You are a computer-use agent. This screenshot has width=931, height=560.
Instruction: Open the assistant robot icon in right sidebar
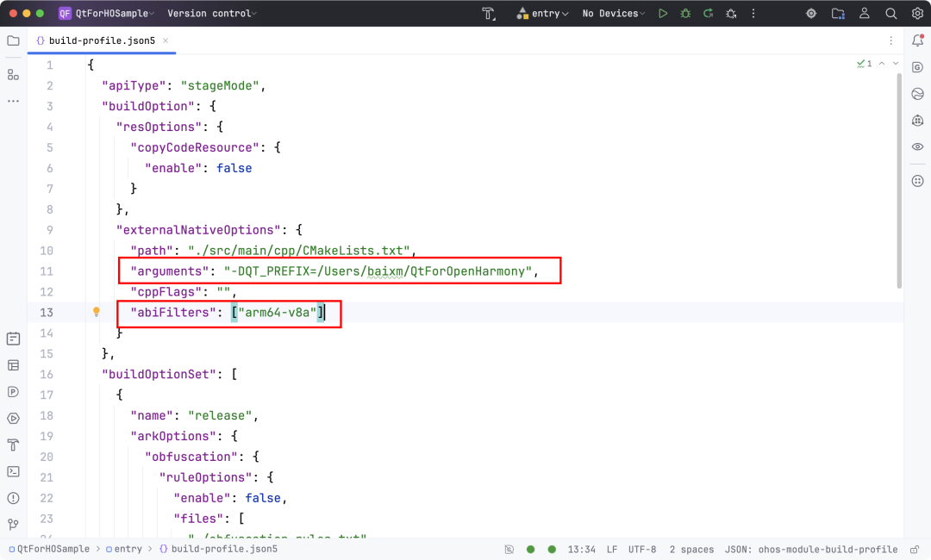pos(917,121)
